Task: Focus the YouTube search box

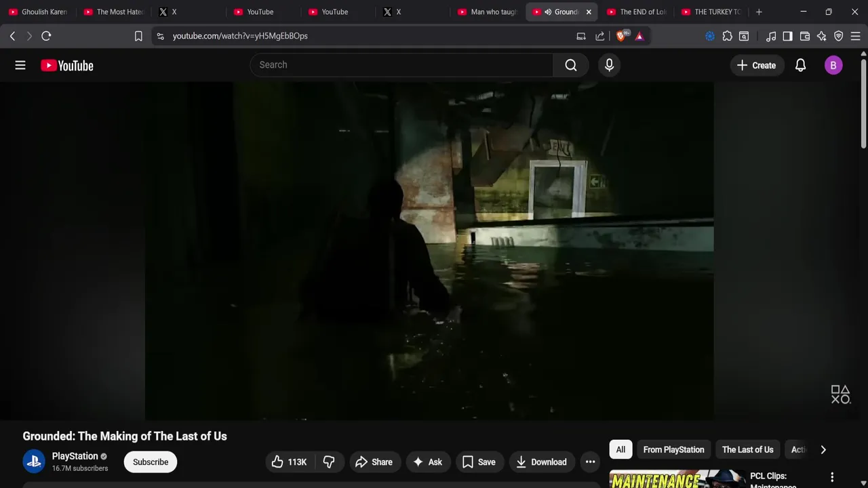Action: (x=401, y=65)
